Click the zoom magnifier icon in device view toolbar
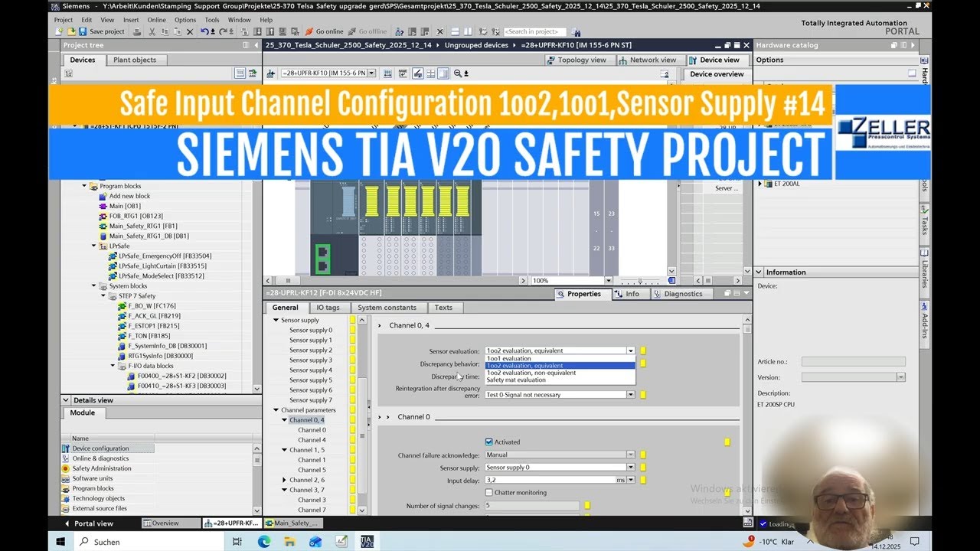The height and width of the screenshot is (551, 980). [x=458, y=73]
